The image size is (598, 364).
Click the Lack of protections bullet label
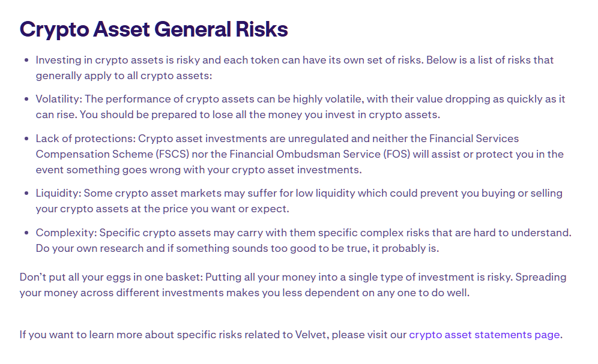coord(84,139)
